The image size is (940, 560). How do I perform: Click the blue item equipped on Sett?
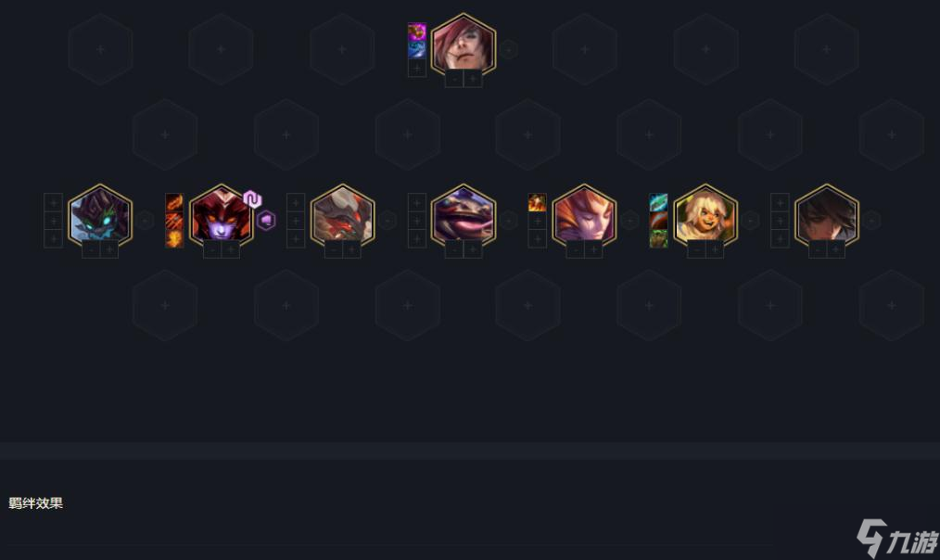click(417, 50)
